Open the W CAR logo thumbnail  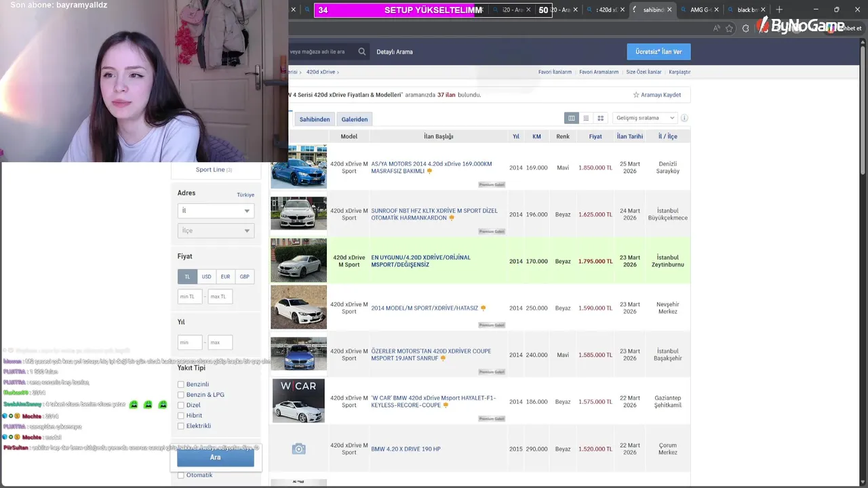(298, 401)
